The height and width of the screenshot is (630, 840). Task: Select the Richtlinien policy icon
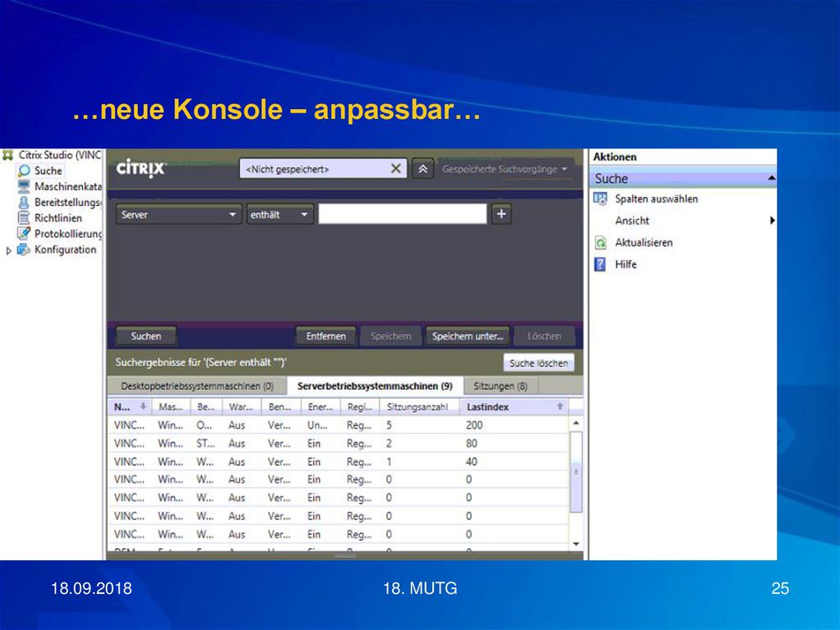[24, 218]
